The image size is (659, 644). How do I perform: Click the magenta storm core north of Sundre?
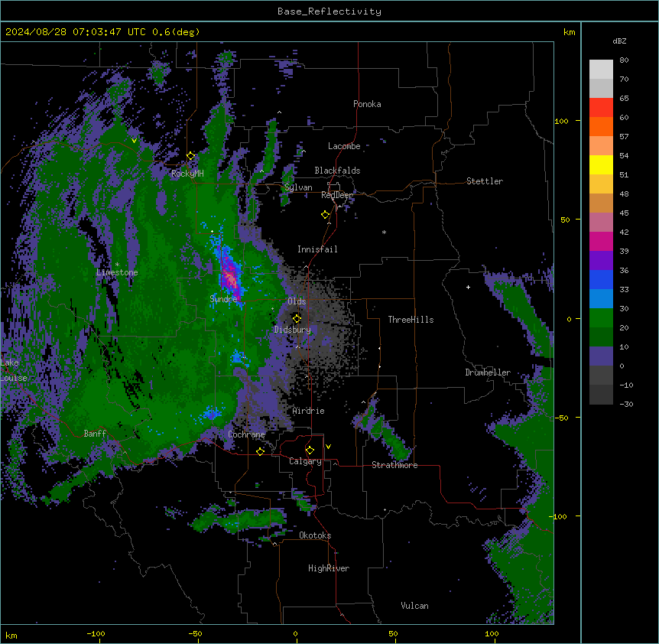pyautogui.click(x=230, y=277)
